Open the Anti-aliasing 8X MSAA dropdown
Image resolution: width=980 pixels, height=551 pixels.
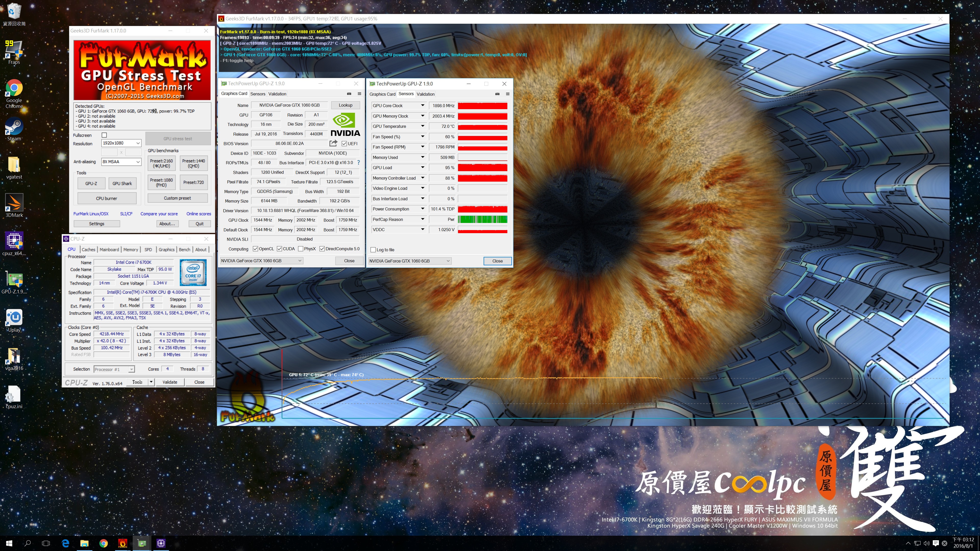(x=121, y=162)
